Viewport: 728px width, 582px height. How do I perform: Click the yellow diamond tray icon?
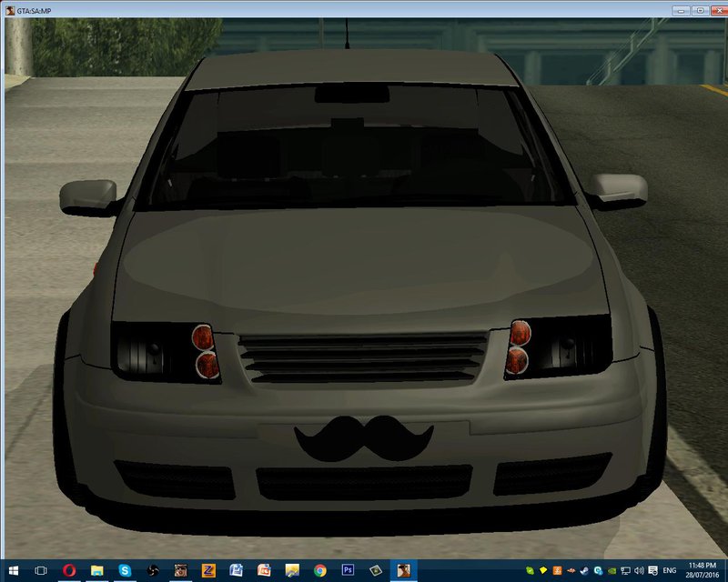point(543,570)
